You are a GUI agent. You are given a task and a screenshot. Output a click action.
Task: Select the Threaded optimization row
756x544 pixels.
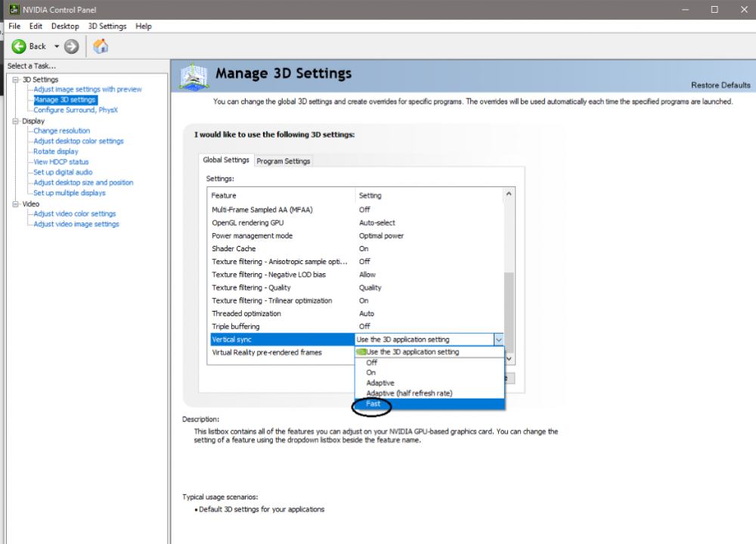point(357,314)
